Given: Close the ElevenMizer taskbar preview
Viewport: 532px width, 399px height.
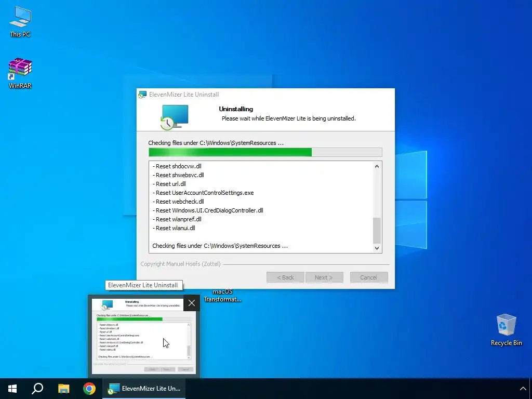Looking at the screenshot, I should point(192,303).
